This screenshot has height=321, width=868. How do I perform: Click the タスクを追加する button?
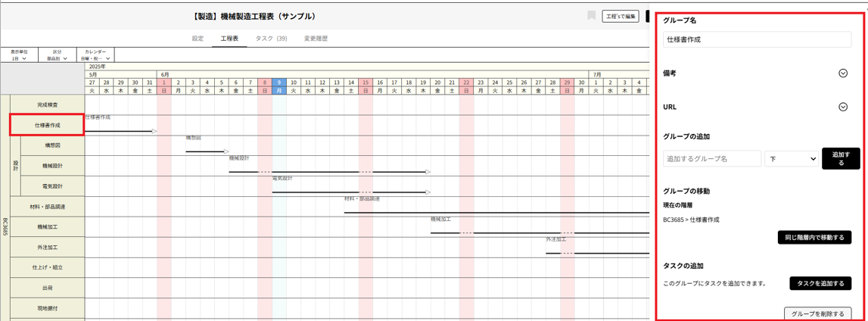click(x=820, y=283)
